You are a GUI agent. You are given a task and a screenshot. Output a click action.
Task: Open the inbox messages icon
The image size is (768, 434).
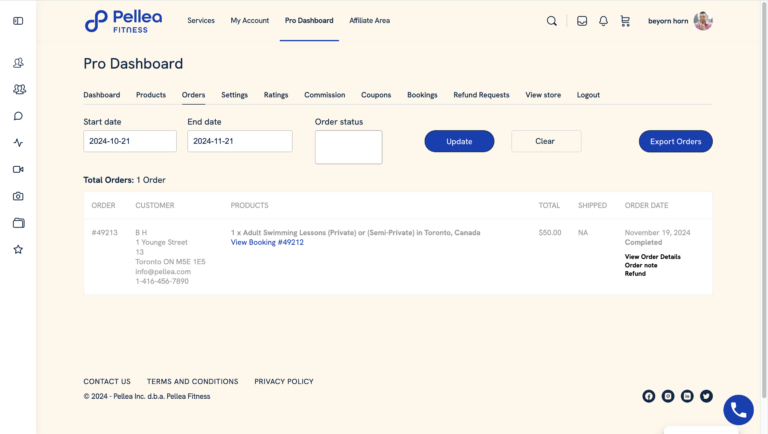pyautogui.click(x=582, y=21)
